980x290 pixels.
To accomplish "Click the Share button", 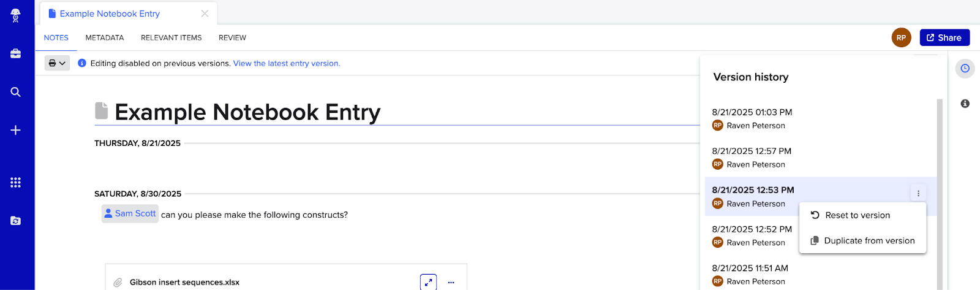I will [x=944, y=38].
